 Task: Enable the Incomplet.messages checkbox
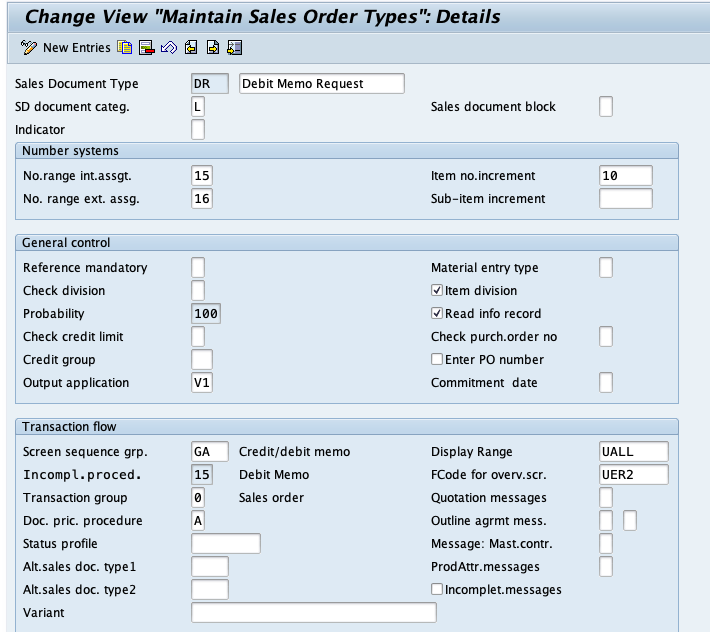click(x=437, y=589)
